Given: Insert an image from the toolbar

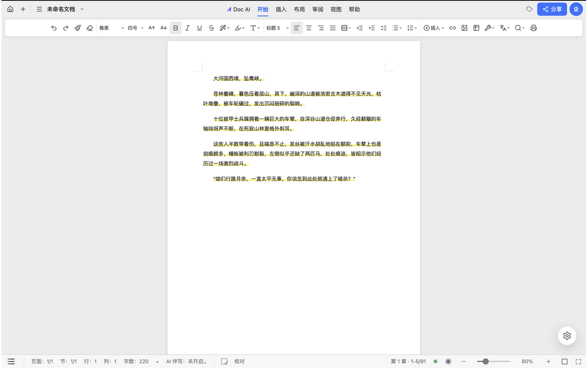Looking at the screenshot, I should click(464, 28).
